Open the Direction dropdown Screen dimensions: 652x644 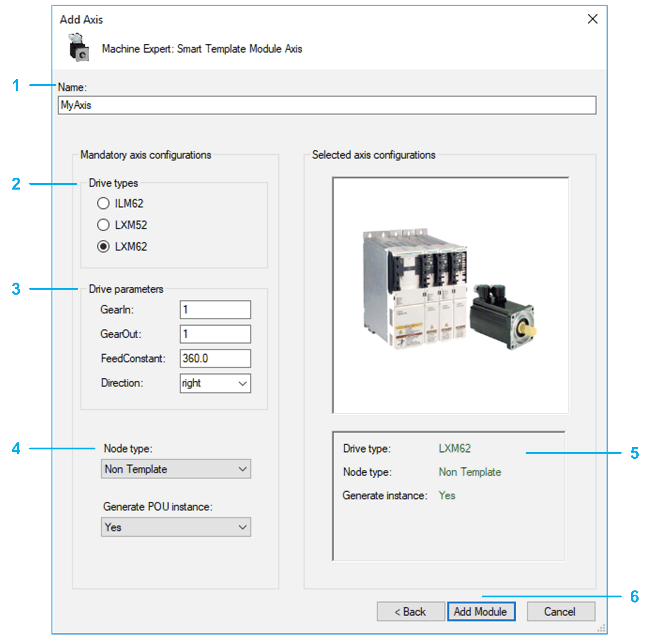coord(215,383)
